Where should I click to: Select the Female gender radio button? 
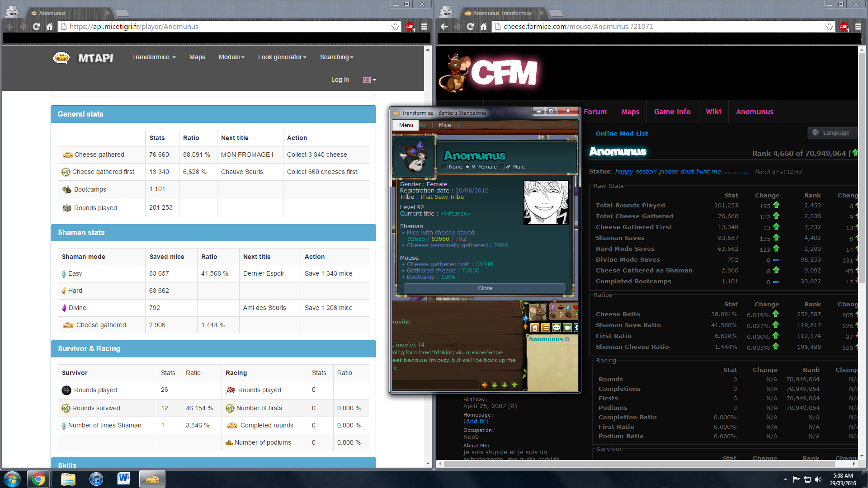(467, 167)
